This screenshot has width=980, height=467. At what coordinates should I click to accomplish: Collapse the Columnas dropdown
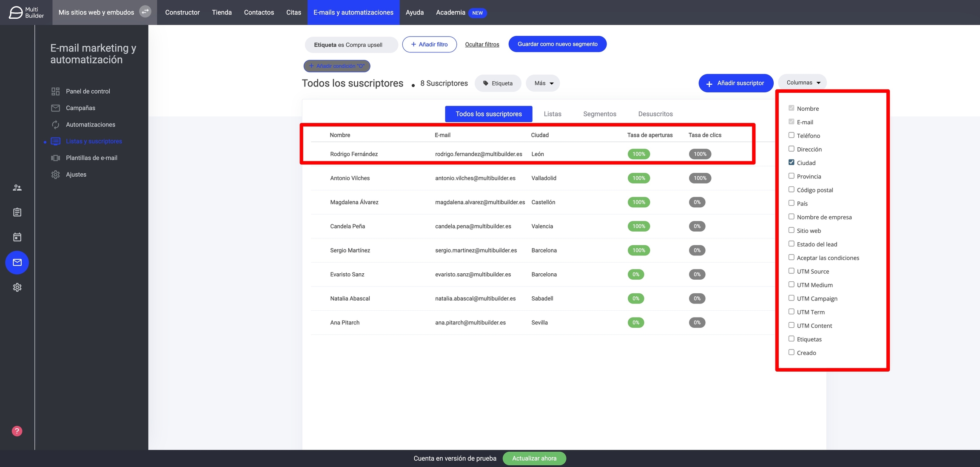(x=802, y=83)
